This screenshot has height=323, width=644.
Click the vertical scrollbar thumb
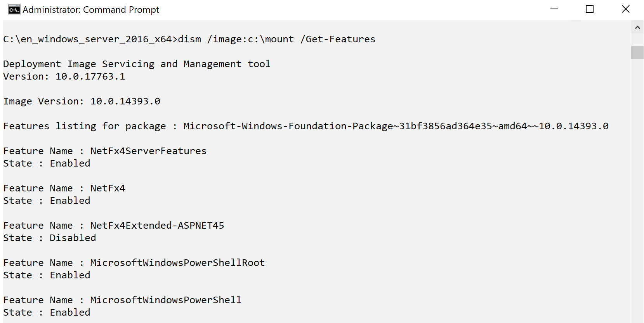click(x=637, y=52)
